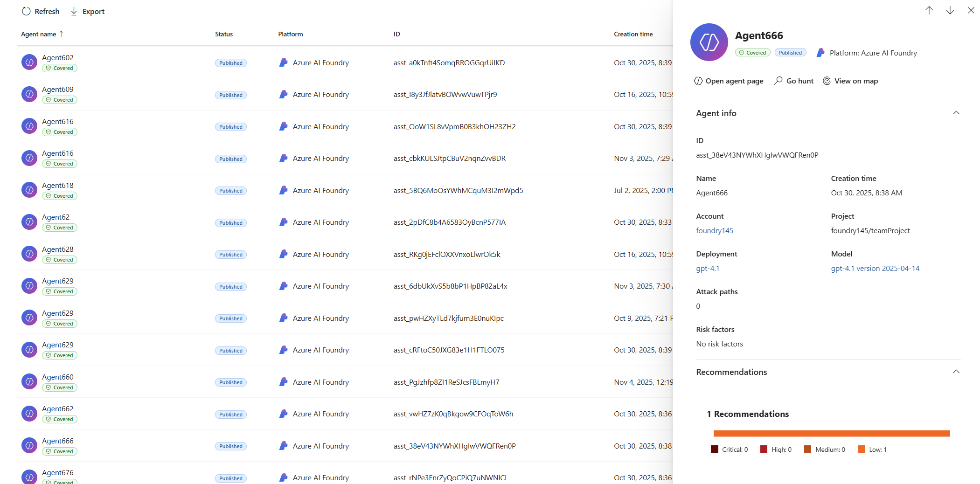The image size is (980, 484).
Task: Click the Agent666 avatar icon in the agent table
Action: pyautogui.click(x=29, y=445)
